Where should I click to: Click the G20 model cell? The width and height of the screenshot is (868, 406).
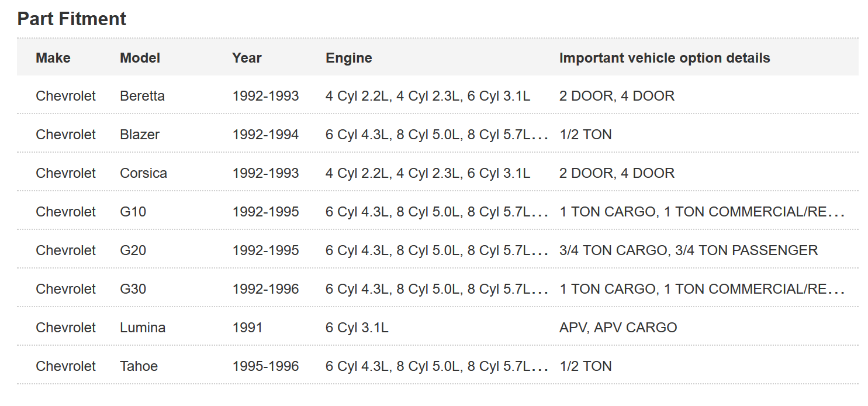tap(133, 250)
